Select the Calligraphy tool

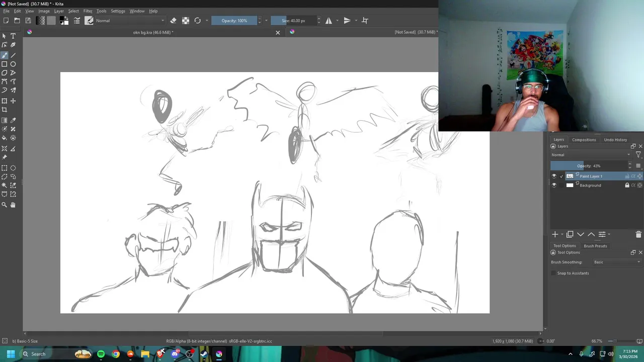tap(13, 45)
